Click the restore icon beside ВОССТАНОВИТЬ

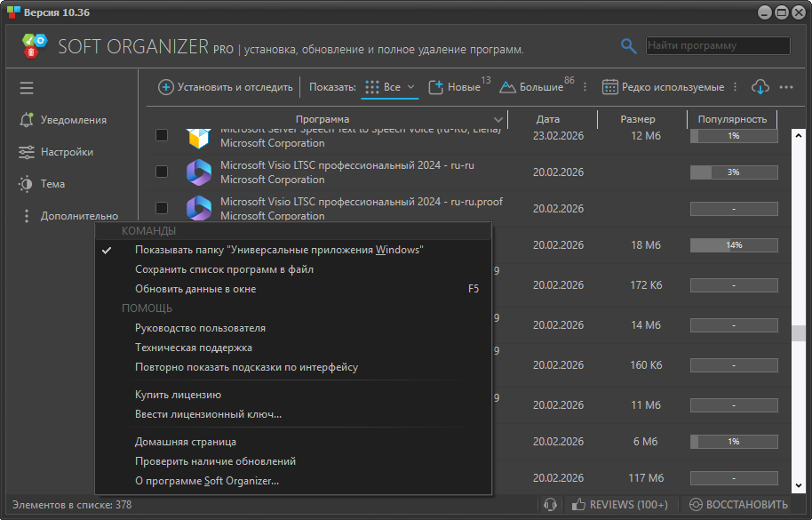point(696,505)
